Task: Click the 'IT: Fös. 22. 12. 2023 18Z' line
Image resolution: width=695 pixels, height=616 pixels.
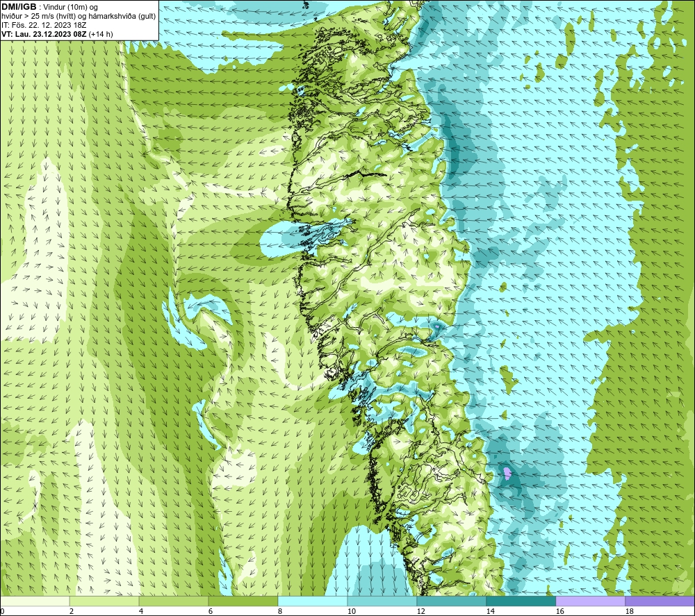Action: click(x=44, y=25)
